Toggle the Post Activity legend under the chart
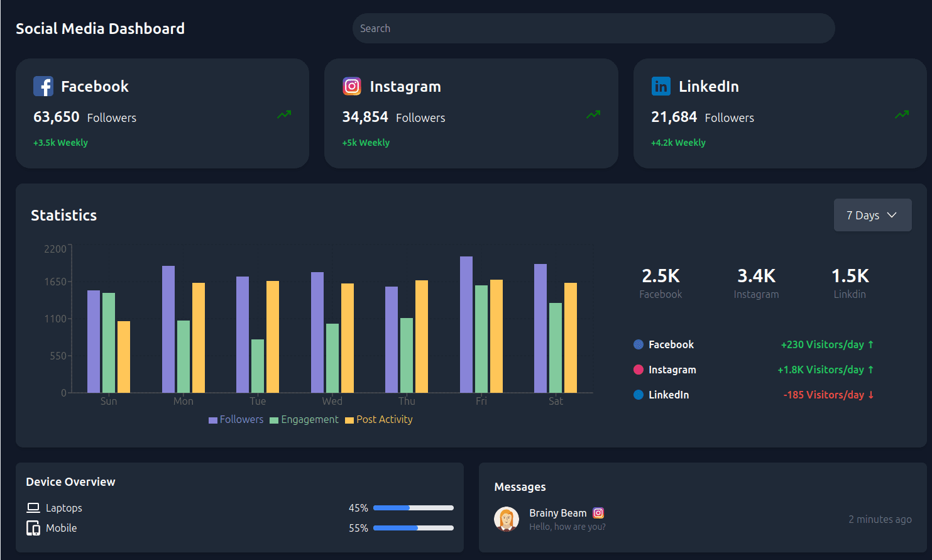Screen dimensions: 932x560 379,419
